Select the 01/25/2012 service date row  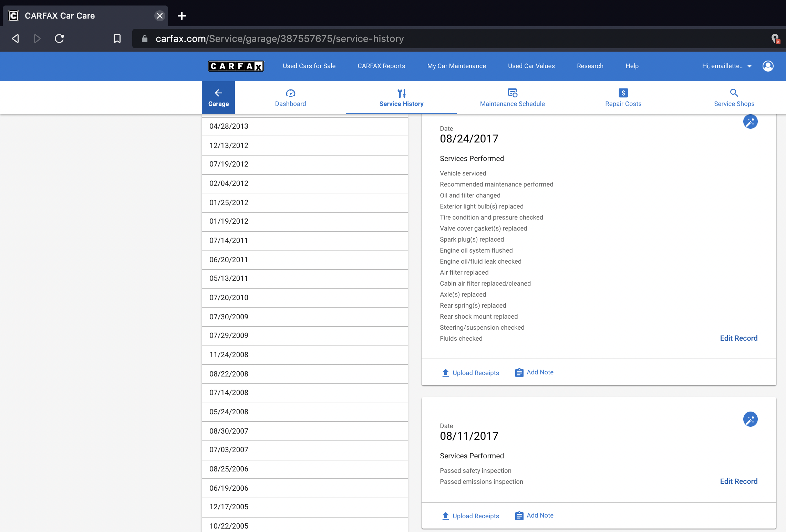point(305,203)
